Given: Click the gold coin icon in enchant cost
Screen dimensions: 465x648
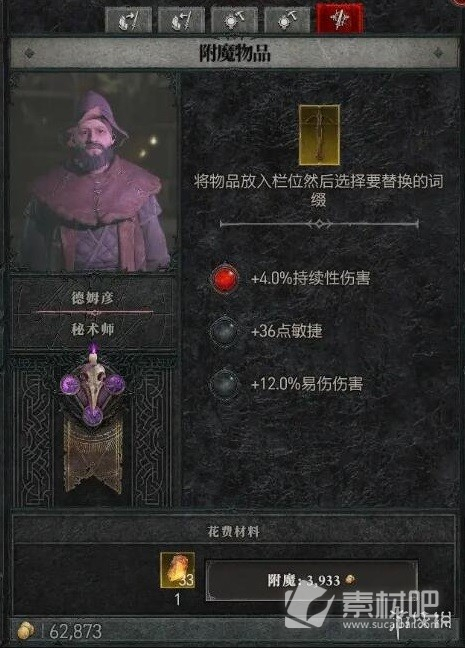Looking at the screenshot, I should pyautogui.click(x=350, y=579).
